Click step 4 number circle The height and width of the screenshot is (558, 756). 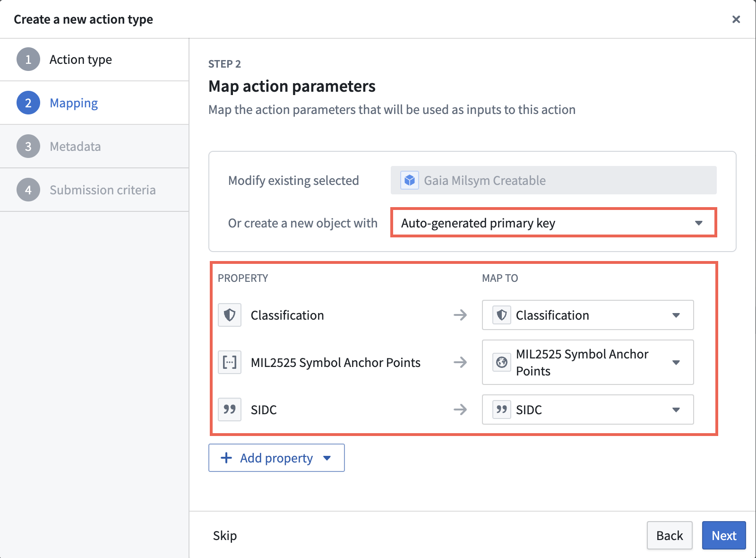click(28, 190)
